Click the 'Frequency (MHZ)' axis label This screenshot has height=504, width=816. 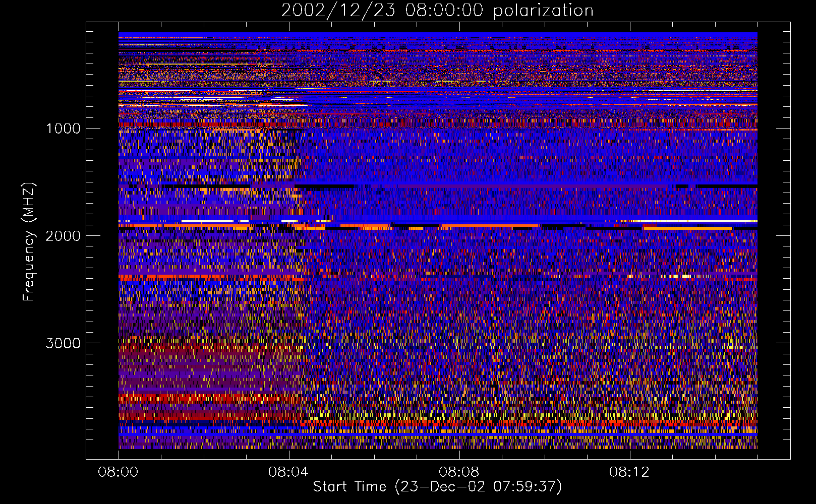[x=29, y=242]
